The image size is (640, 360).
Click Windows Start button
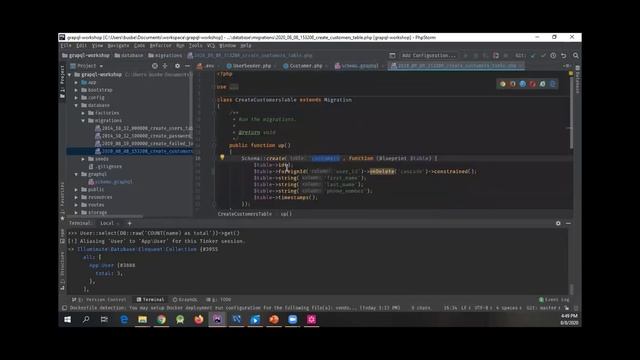click(x=67, y=320)
